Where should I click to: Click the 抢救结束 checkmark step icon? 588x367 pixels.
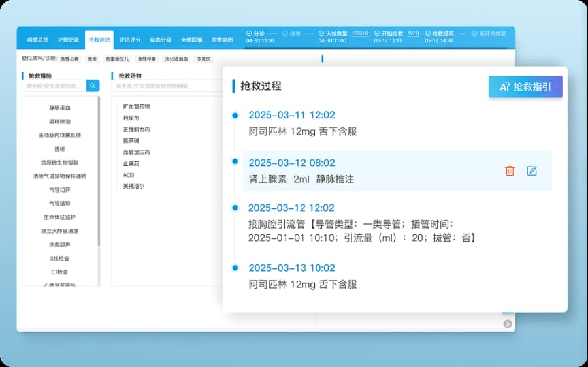[x=427, y=33]
